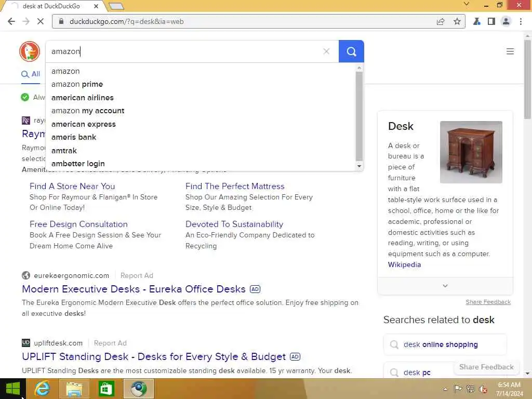The height and width of the screenshot is (399, 532).
Task: Stop loading the page
Action: (x=41, y=21)
